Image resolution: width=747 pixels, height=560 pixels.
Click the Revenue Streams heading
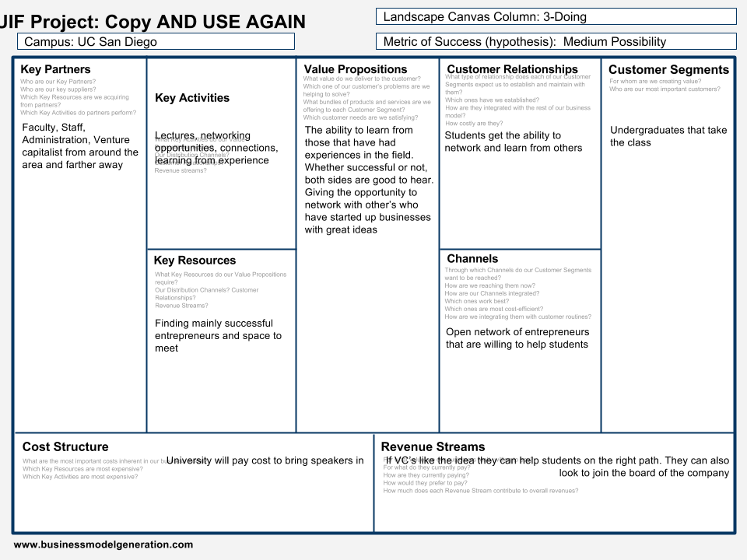[433, 446]
